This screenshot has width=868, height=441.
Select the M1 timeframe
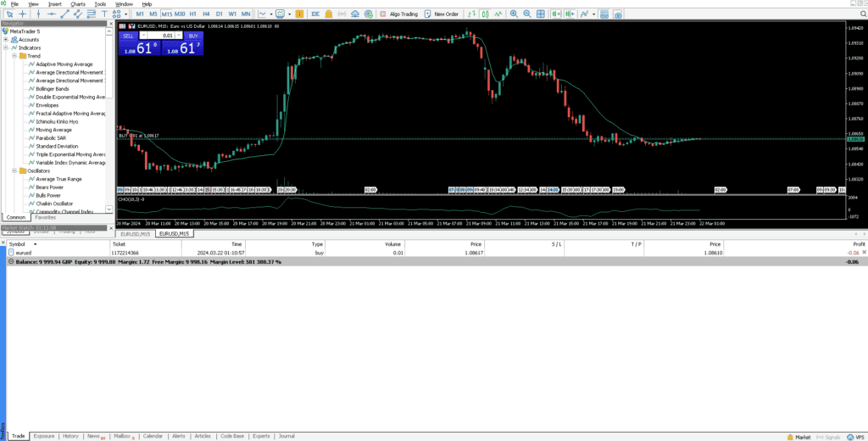140,14
